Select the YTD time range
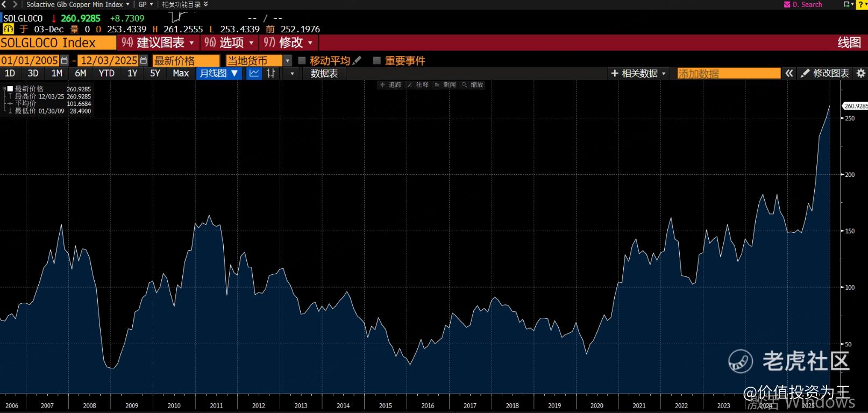 (106, 73)
